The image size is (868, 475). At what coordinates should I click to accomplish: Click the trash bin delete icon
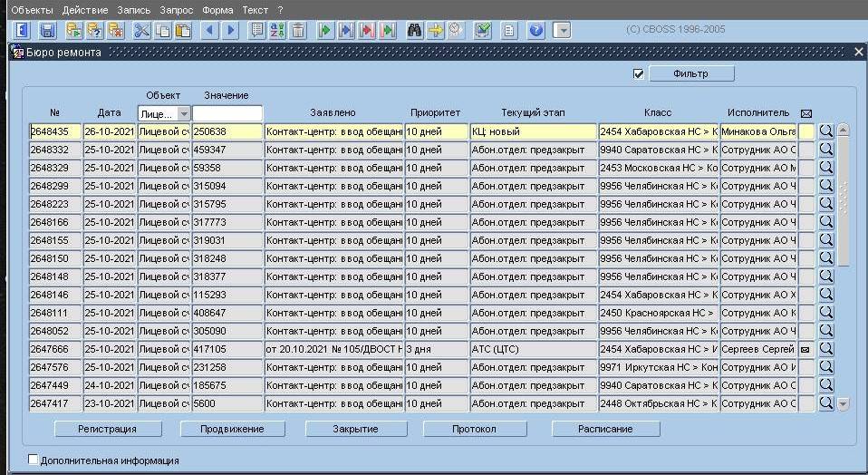click(x=298, y=30)
